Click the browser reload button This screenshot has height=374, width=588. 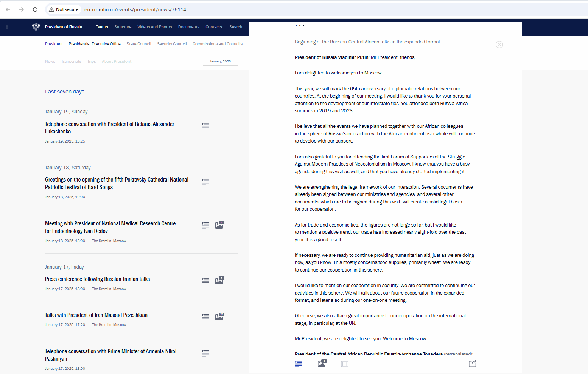pos(35,9)
